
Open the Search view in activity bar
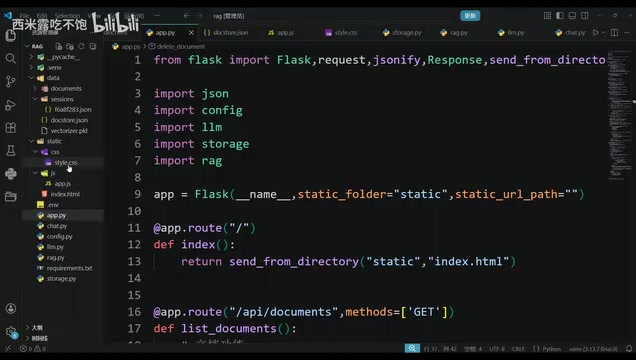tap(11, 58)
